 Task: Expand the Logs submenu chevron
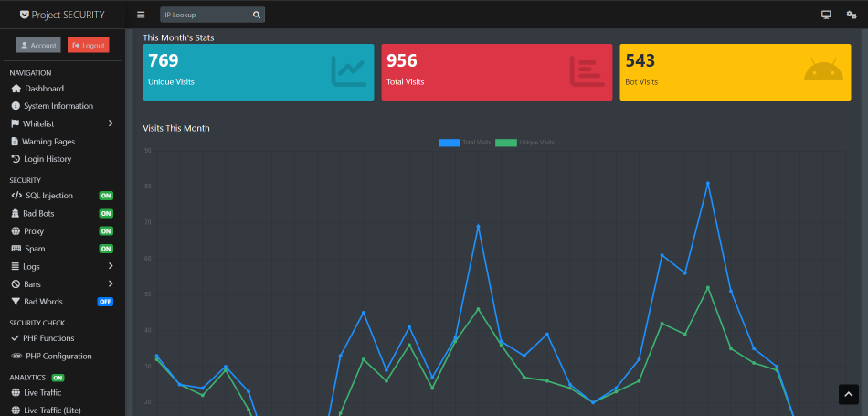(x=111, y=266)
